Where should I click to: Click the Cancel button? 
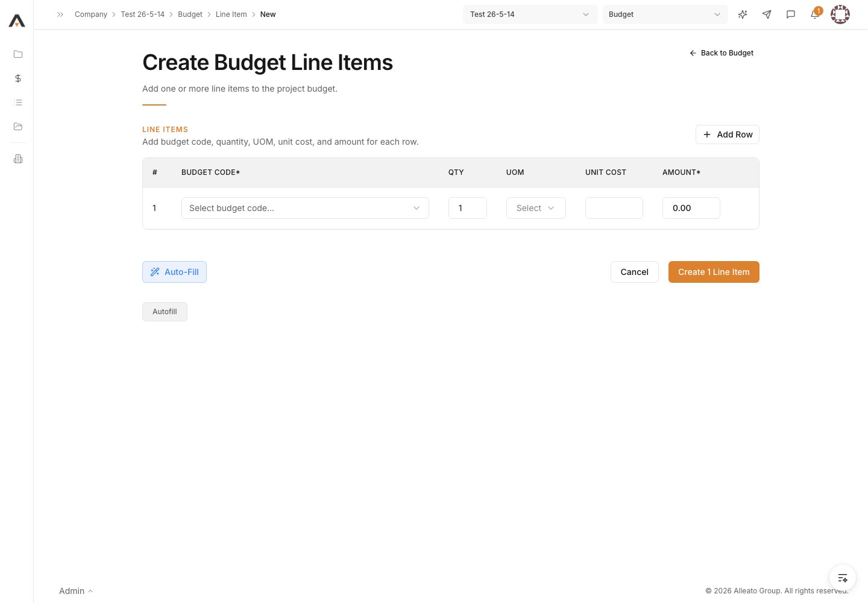click(635, 272)
